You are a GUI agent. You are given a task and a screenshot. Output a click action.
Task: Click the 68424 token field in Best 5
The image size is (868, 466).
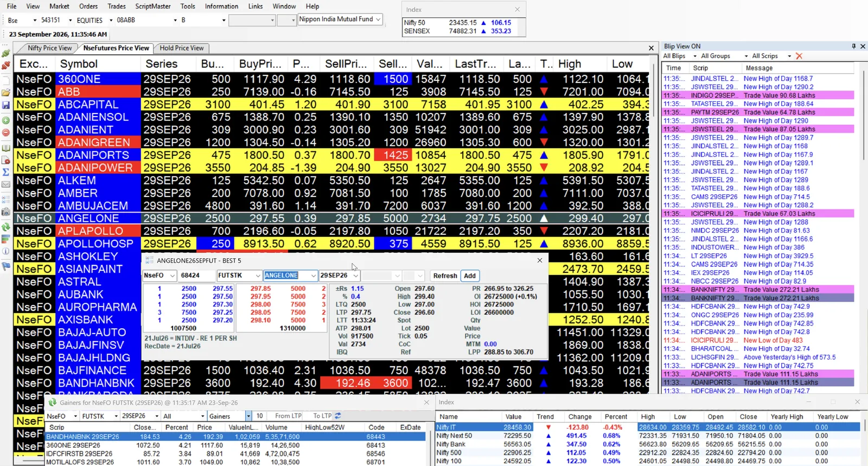197,276
